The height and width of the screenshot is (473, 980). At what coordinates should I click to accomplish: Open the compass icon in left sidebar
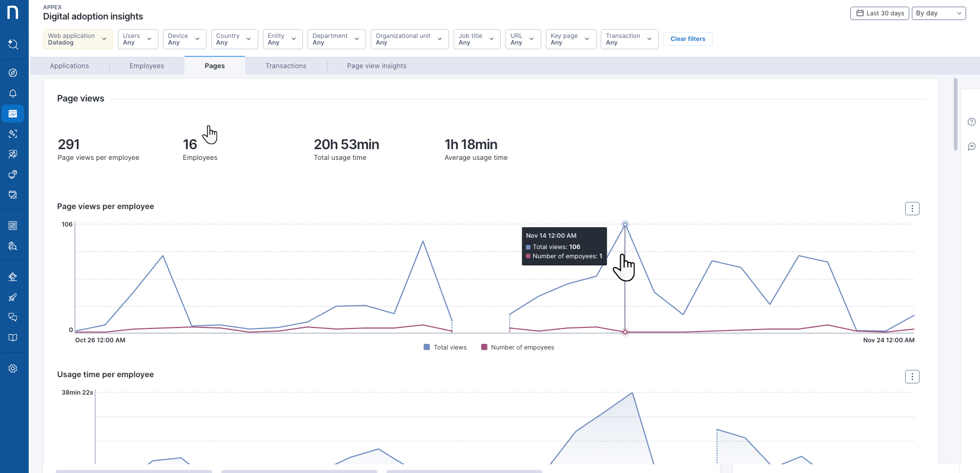tap(13, 73)
